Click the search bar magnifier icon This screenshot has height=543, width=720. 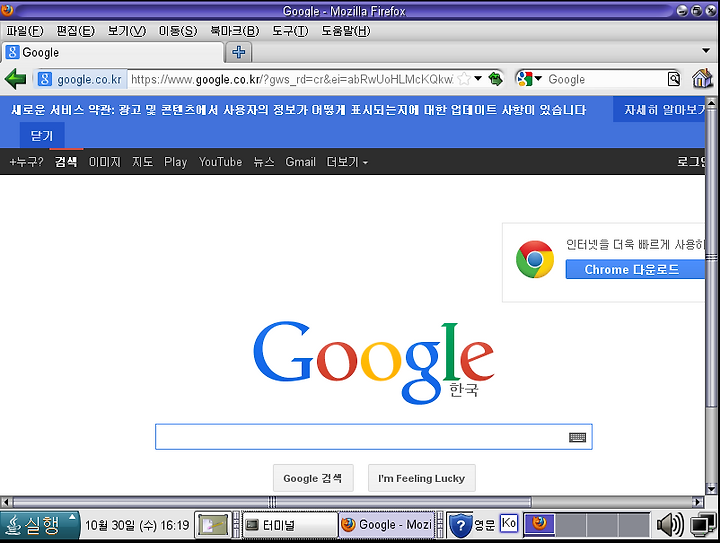[x=674, y=79]
